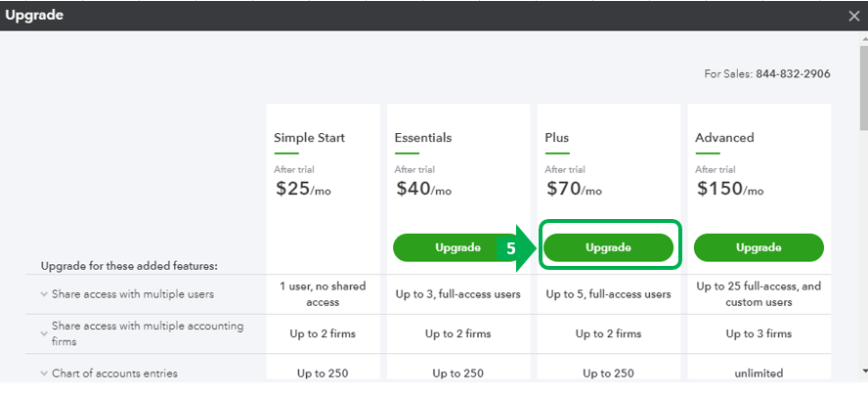Click the scrollbar down arrow
The width and height of the screenshot is (868, 396).
863,370
